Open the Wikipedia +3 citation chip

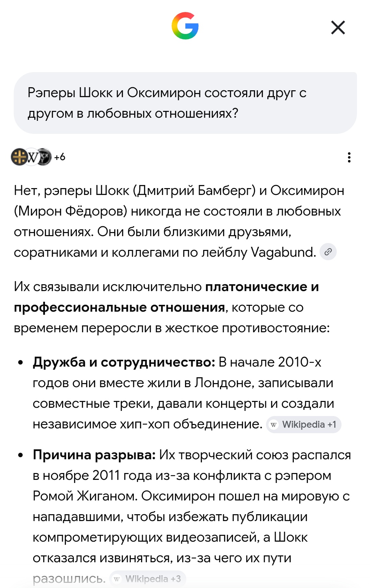148,579
